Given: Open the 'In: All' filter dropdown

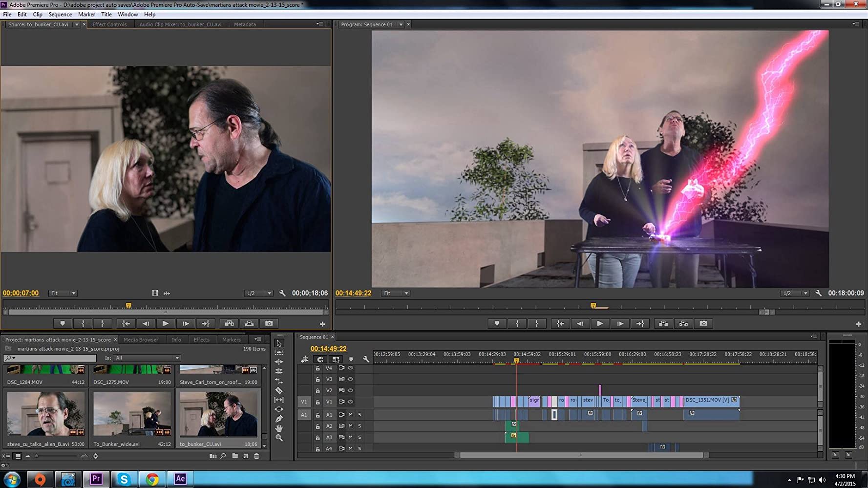Looking at the screenshot, I should tap(147, 358).
